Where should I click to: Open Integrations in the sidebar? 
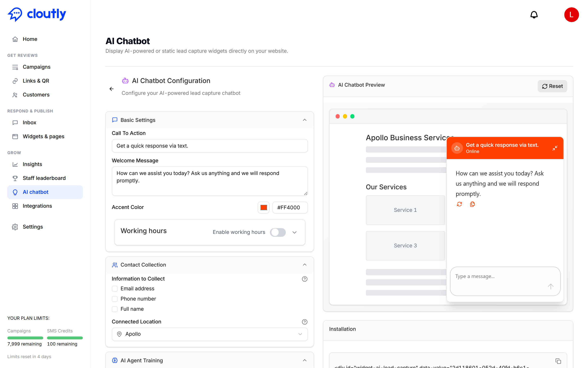tap(45, 206)
